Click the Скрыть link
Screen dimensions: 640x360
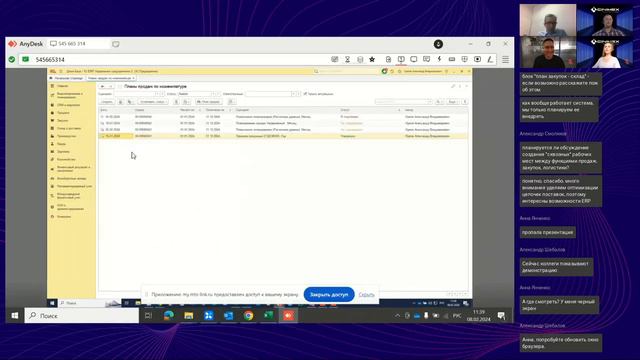coord(367,294)
